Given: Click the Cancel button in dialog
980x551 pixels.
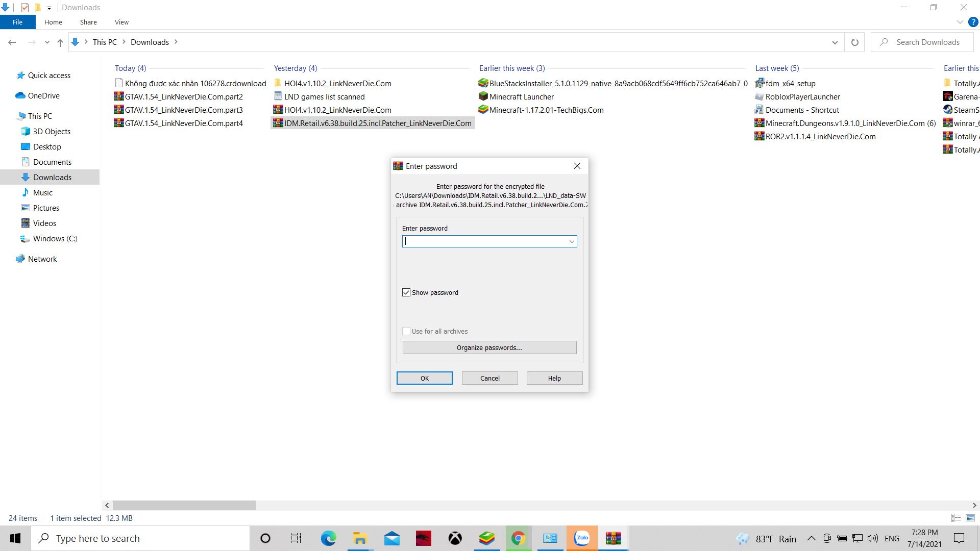Looking at the screenshot, I should (490, 378).
